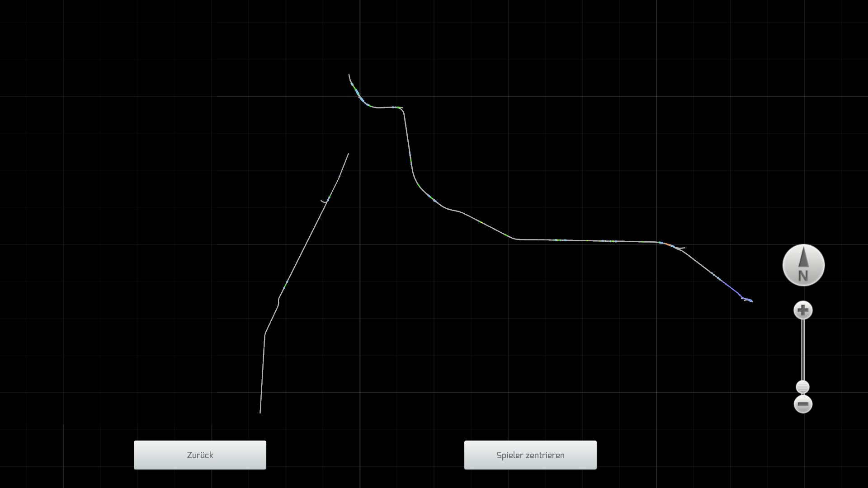Click the northern start of the curved track
The width and height of the screenshot is (868, 488).
(349, 75)
